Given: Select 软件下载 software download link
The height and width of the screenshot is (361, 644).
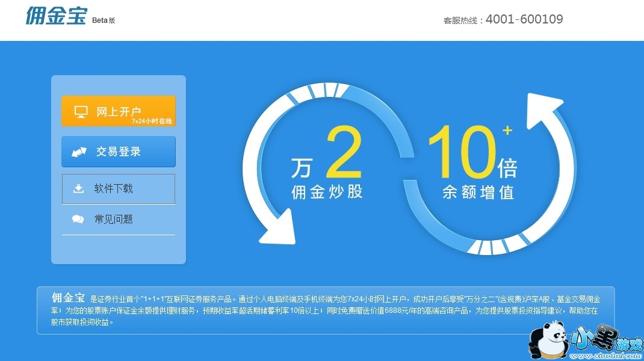Looking at the screenshot, I should (x=119, y=189).
